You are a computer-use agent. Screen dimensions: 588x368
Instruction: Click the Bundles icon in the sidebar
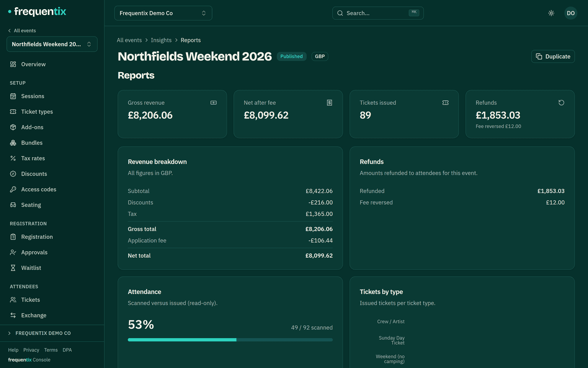click(13, 143)
